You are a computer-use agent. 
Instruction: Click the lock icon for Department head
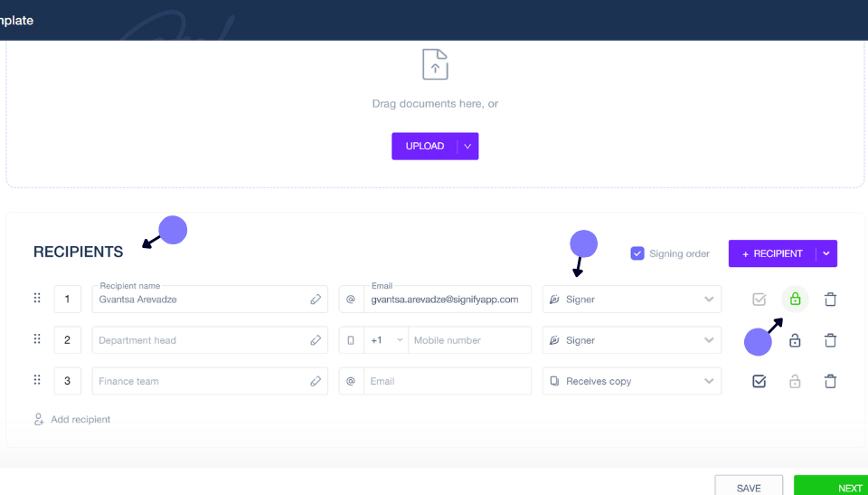(x=795, y=340)
